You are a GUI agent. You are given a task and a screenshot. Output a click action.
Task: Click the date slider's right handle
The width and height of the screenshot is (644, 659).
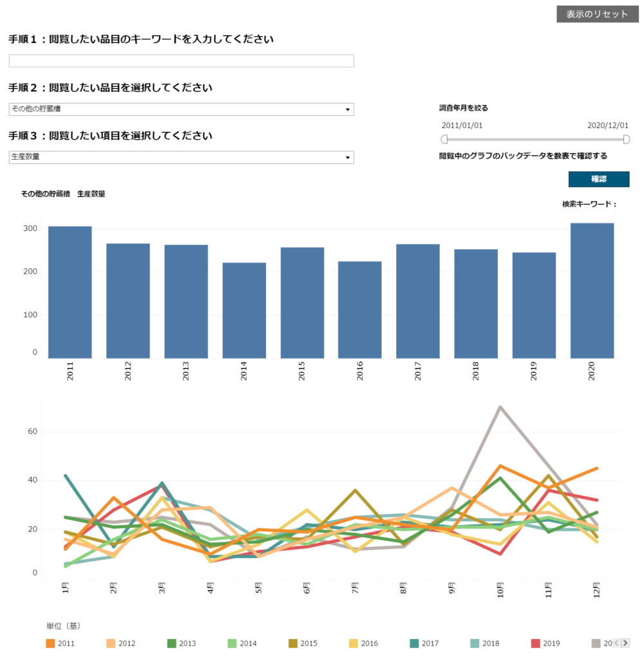pyautogui.click(x=627, y=139)
